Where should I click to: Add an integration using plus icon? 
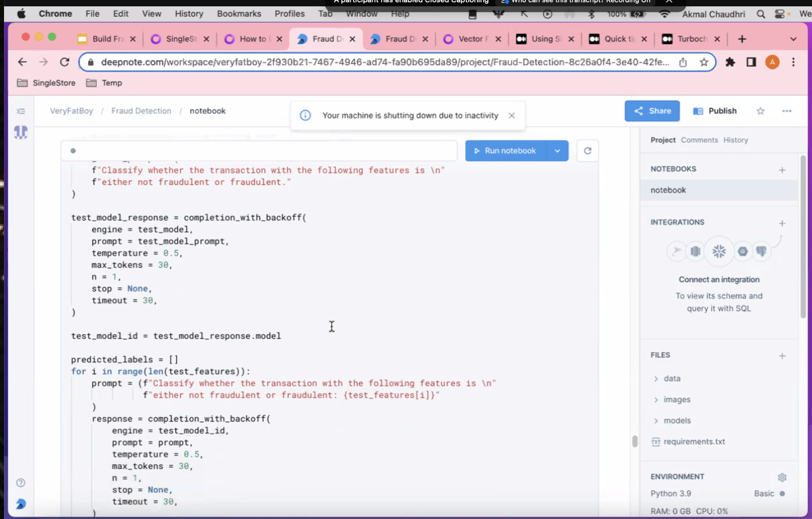pos(782,223)
